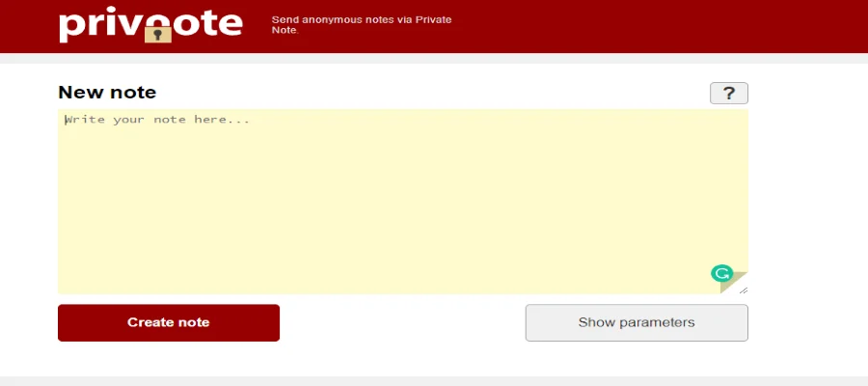The height and width of the screenshot is (386, 868).
Task: Click the padlock icon in the logo
Action: point(158,33)
